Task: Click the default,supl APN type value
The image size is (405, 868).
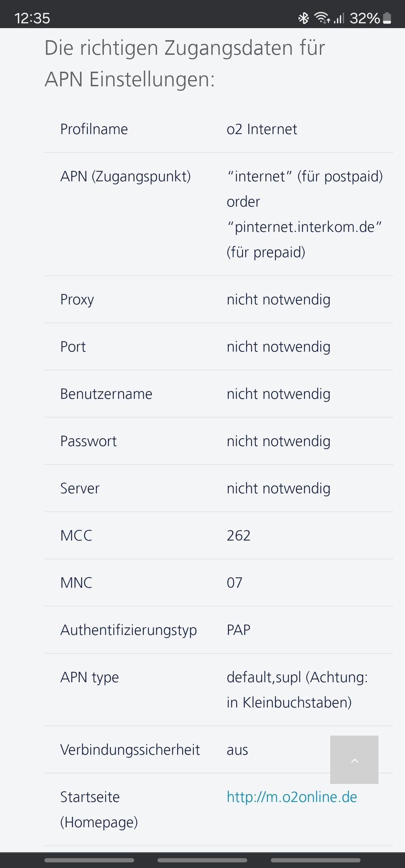Action: pyautogui.click(x=263, y=677)
